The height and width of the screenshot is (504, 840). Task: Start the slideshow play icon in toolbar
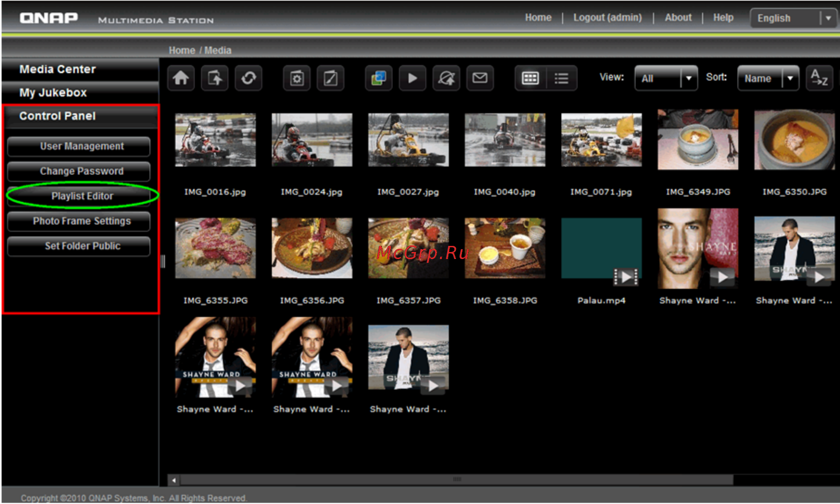pyautogui.click(x=412, y=78)
